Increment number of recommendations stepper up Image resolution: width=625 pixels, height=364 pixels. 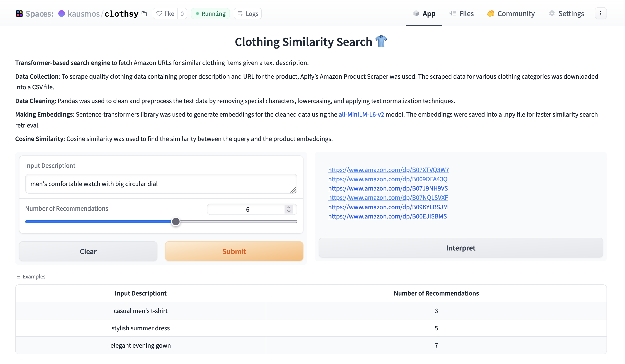289,207
